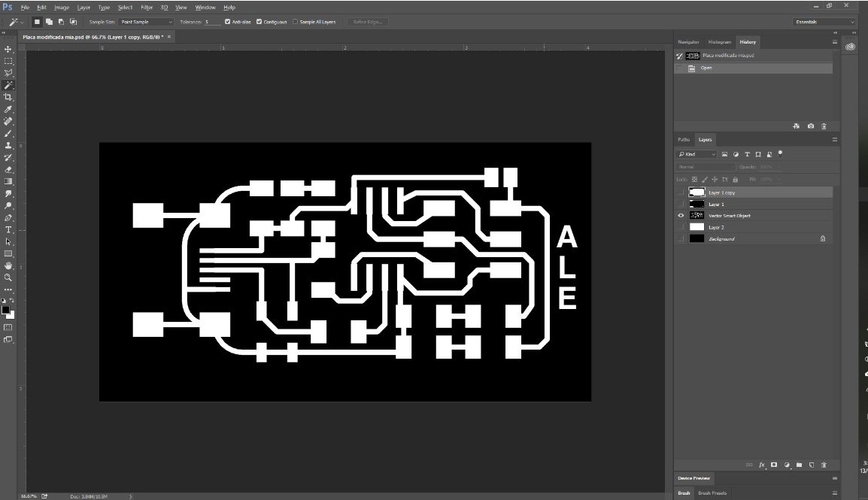Show the Layer 2 layer
868x500 pixels.
(681, 227)
